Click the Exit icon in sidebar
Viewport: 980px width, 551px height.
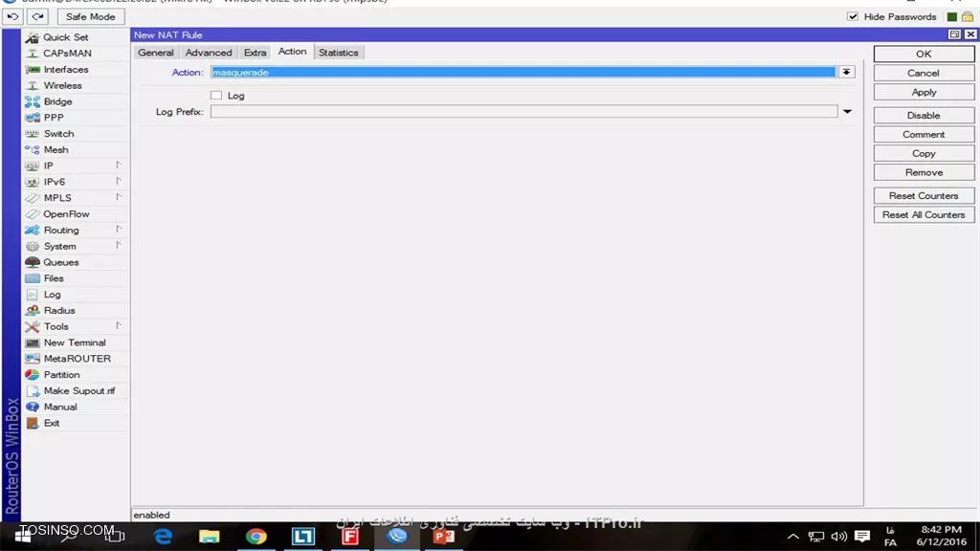coord(33,423)
